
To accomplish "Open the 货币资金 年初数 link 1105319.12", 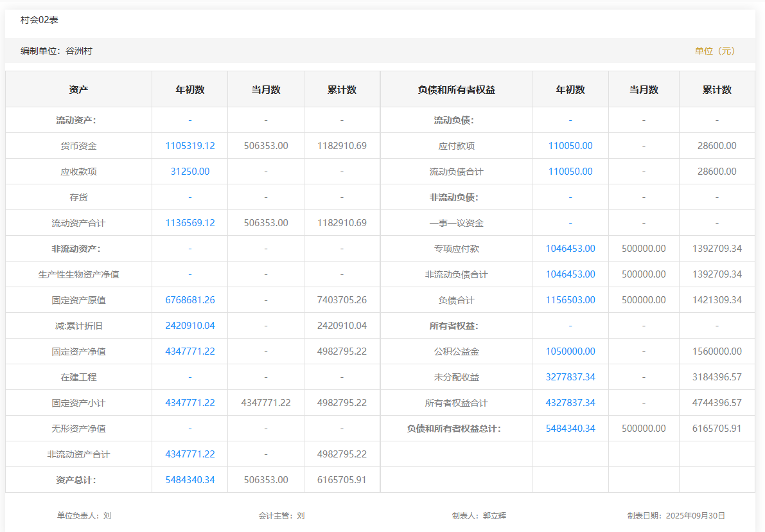I will click(x=190, y=146).
